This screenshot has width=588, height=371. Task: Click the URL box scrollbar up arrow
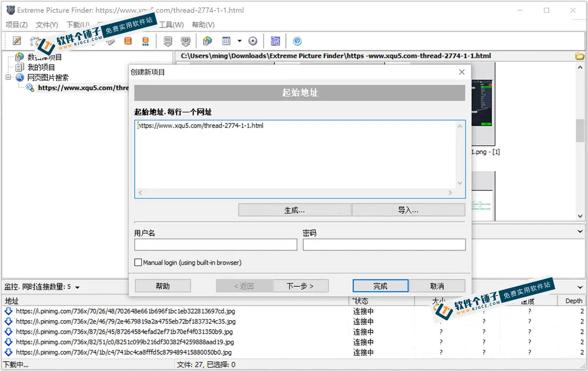pyautogui.click(x=460, y=126)
